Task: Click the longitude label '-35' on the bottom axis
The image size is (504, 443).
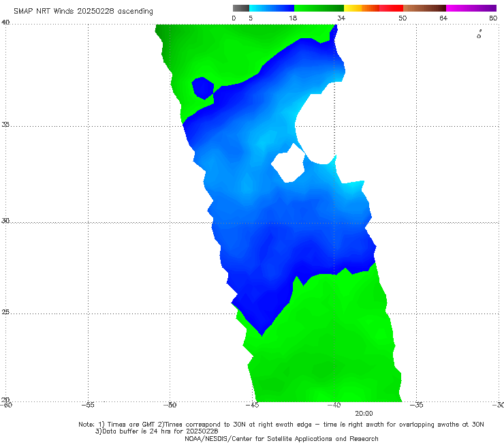Action: [x=416, y=405]
